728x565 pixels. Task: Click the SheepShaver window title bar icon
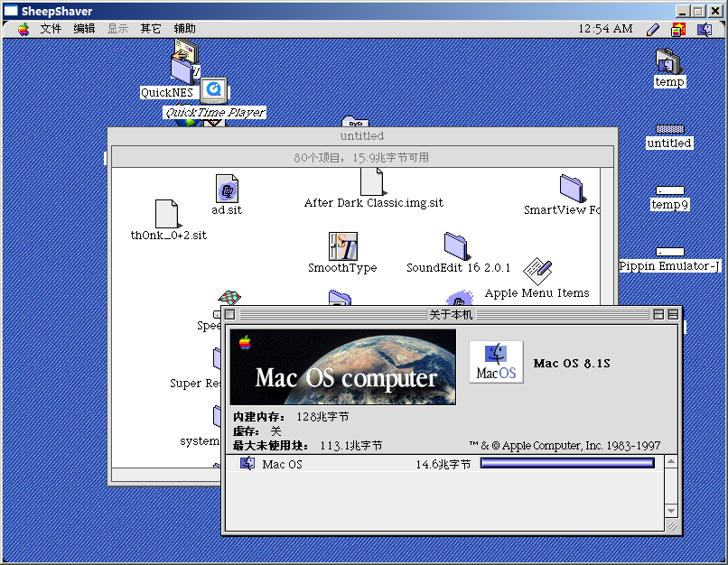pyautogui.click(x=11, y=11)
